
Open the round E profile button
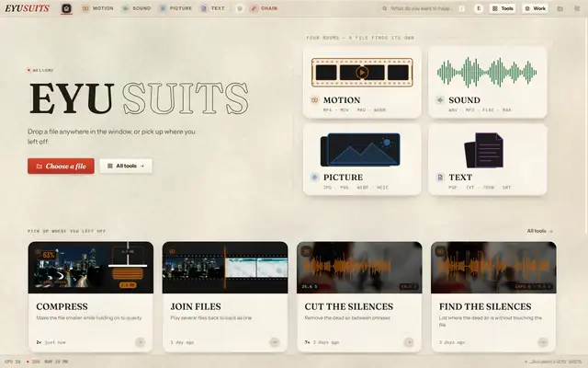[479, 8]
